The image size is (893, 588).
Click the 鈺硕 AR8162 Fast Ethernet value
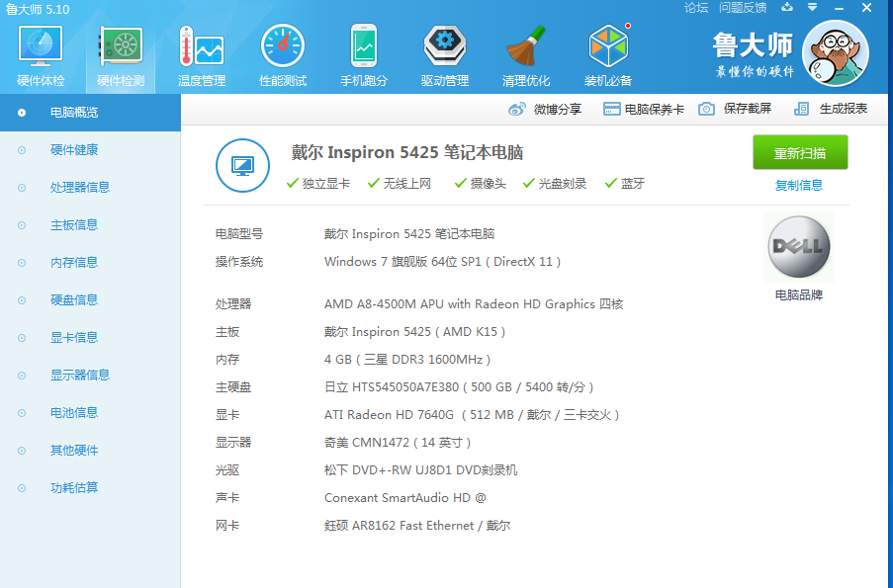[417, 526]
